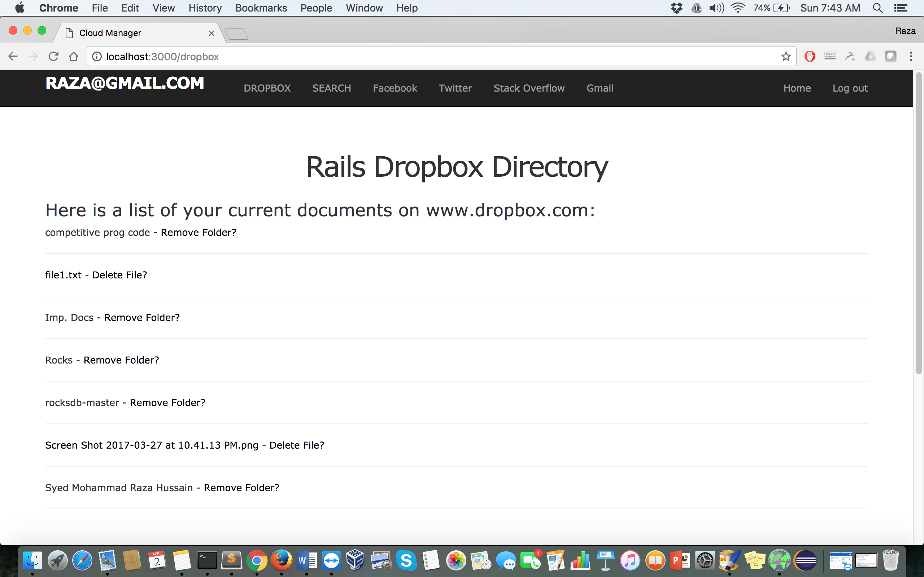Click Delete File? next to file1.txt

pos(119,275)
